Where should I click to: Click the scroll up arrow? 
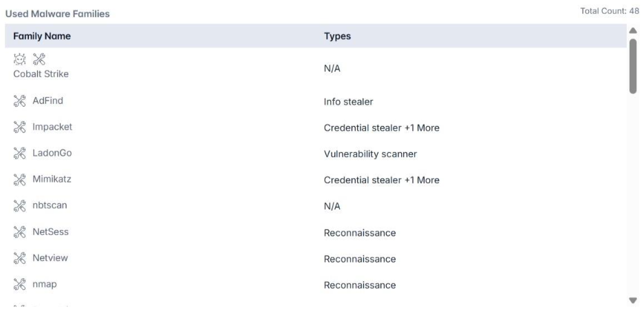[633, 31]
